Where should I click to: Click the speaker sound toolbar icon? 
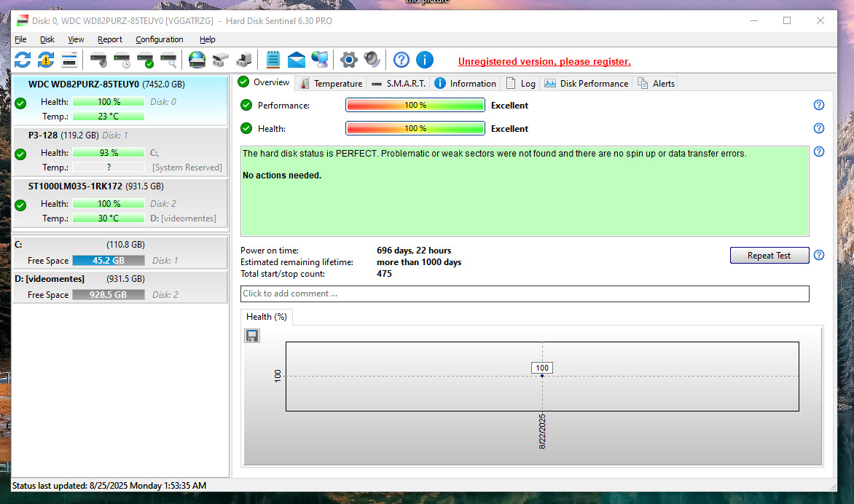(x=372, y=60)
